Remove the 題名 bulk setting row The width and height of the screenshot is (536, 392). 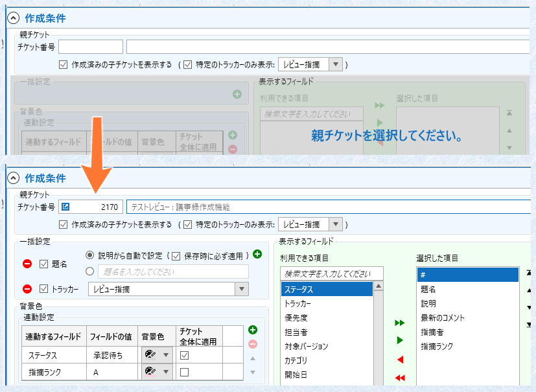click(x=27, y=264)
